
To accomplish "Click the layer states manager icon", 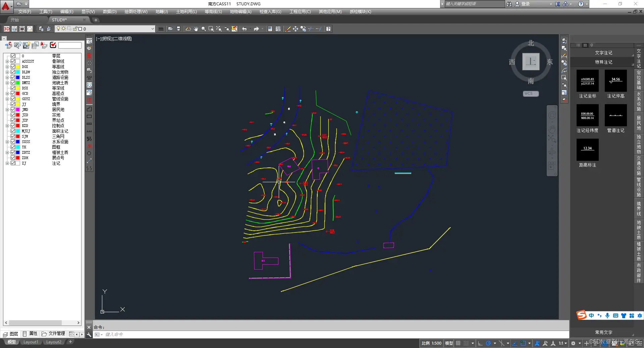I will click(x=41, y=29).
